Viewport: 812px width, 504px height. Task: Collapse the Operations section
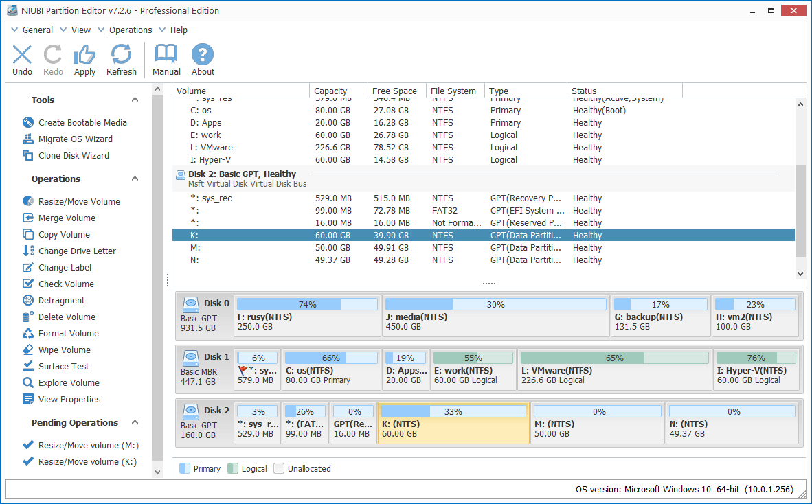coord(135,179)
